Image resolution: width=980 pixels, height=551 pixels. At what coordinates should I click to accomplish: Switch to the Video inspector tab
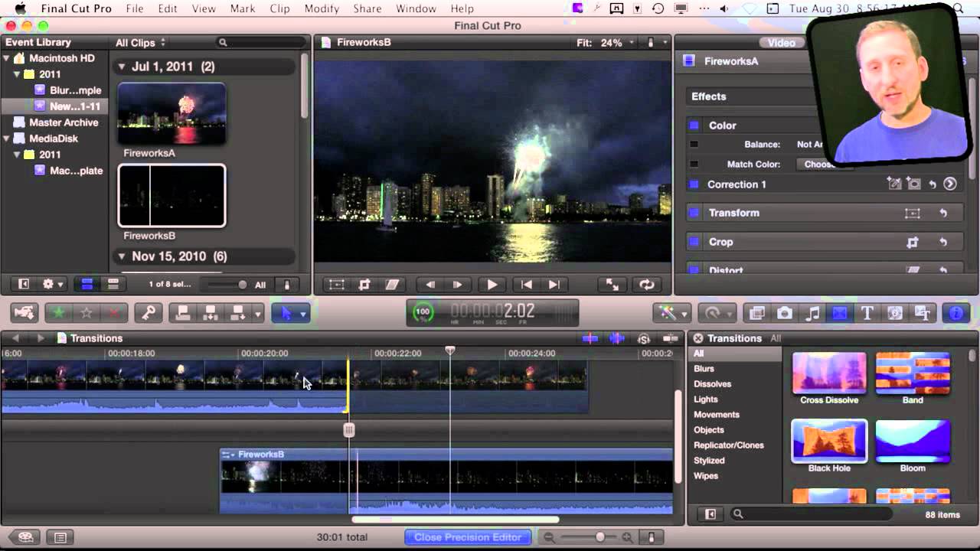click(x=781, y=43)
